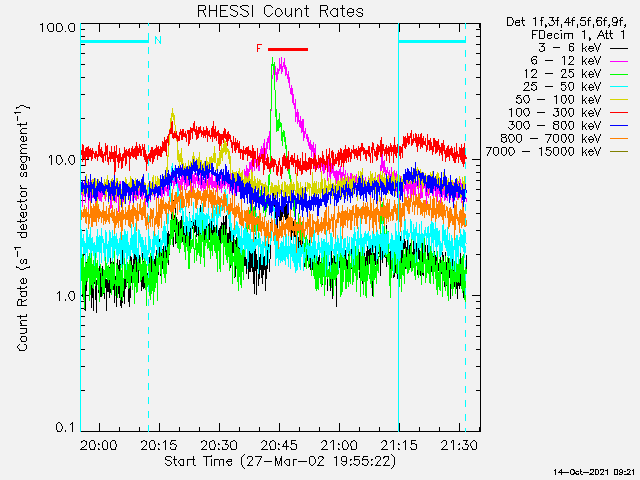Screen dimensions: 640x480
Task: Click cyan line swatch for 25 - 50 keV
Action: 619,87
